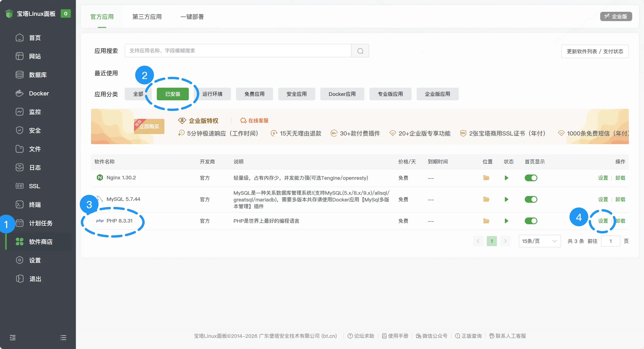
Task: Select the 企业版应用 category filter
Action: [437, 94]
